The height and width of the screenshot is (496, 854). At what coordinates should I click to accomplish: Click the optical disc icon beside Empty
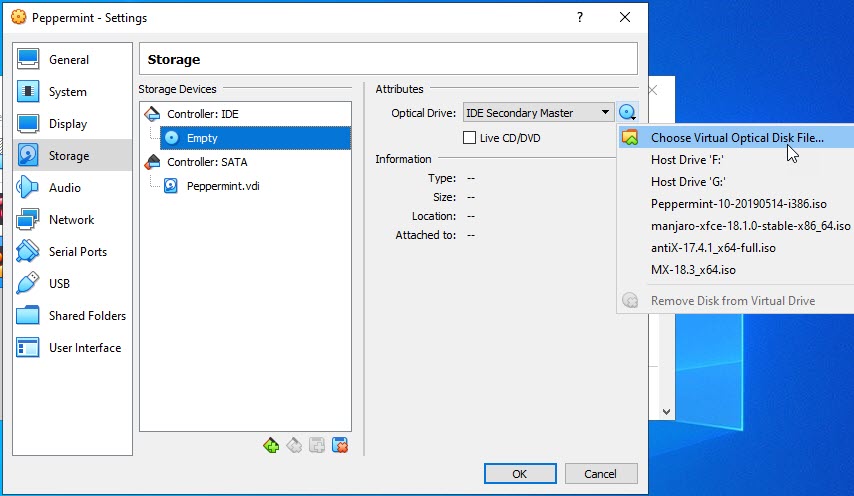pos(172,138)
